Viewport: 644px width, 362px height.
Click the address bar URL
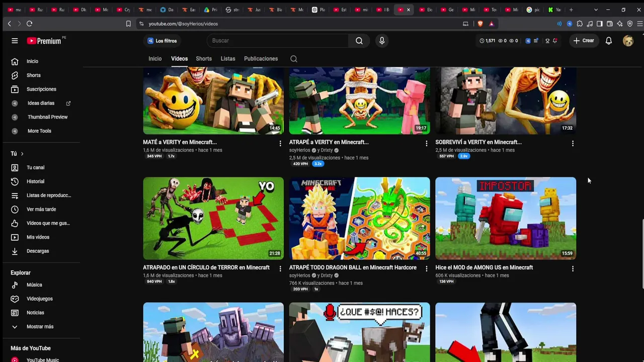pos(183,24)
